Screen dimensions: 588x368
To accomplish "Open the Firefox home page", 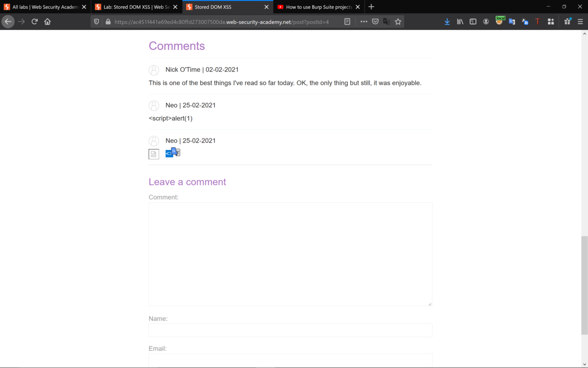I will coord(48,22).
